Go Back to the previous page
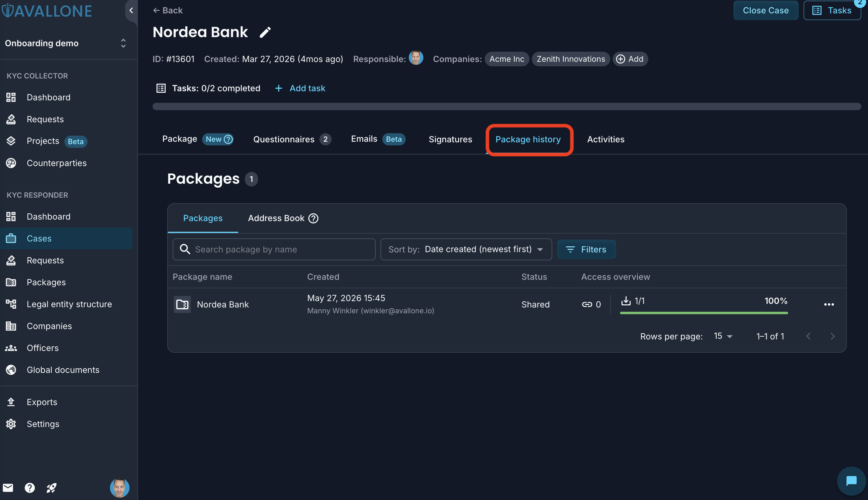Screen dimensions: 868x500 [x=168, y=10]
